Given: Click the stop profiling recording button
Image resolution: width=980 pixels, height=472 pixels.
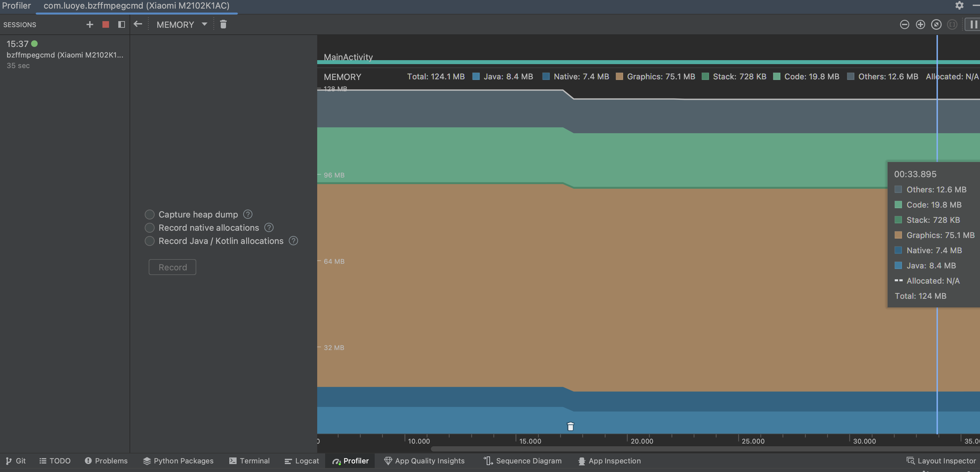Looking at the screenshot, I should [x=105, y=25].
